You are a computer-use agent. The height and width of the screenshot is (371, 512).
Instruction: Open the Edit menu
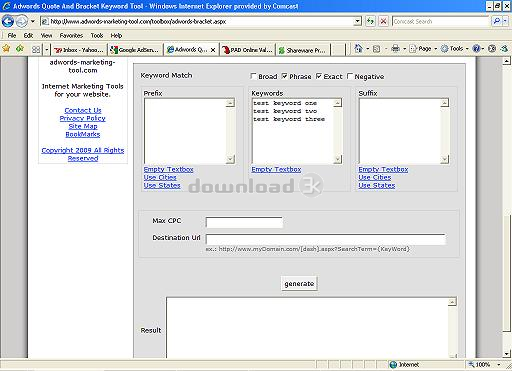28,35
